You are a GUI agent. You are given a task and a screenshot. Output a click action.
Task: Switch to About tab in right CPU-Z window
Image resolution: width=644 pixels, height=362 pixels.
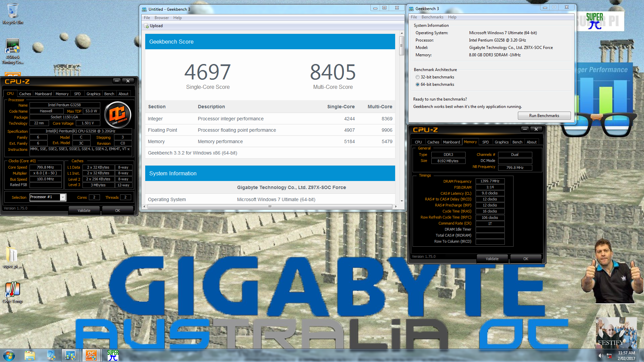[x=532, y=142]
